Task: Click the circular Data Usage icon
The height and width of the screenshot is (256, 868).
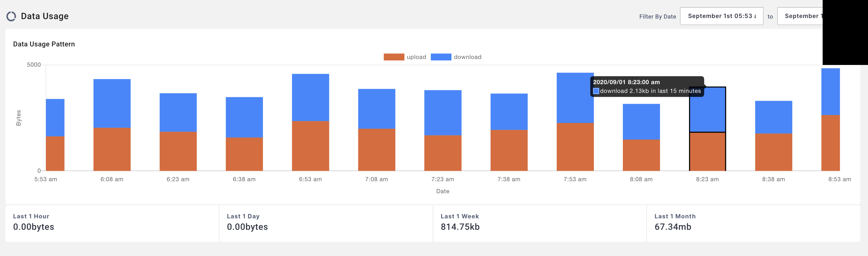Action: coord(11,16)
